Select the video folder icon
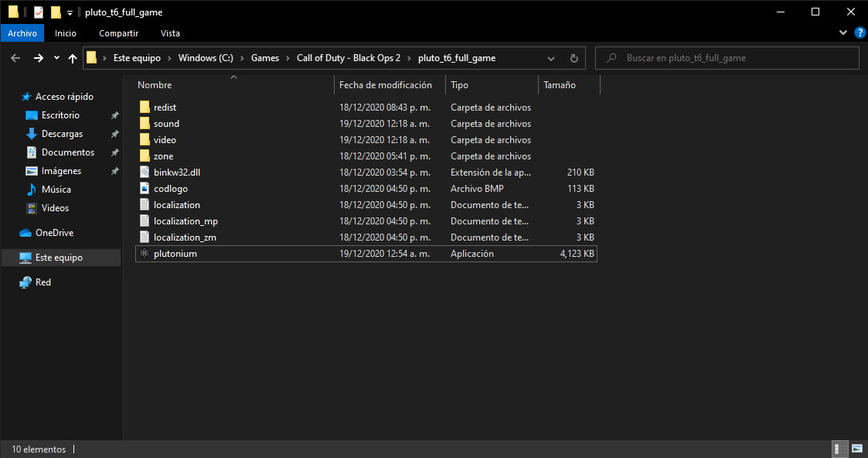868x458 pixels. click(145, 139)
